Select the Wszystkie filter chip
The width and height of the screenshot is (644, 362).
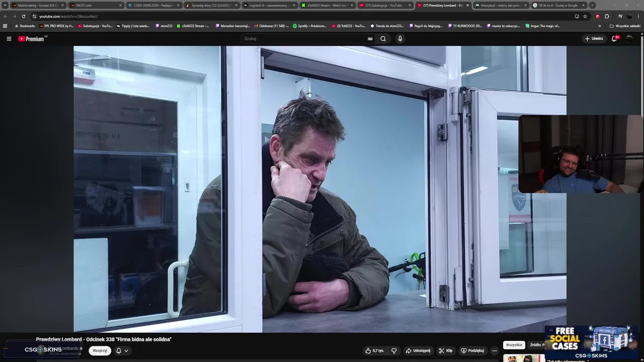point(514,345)
